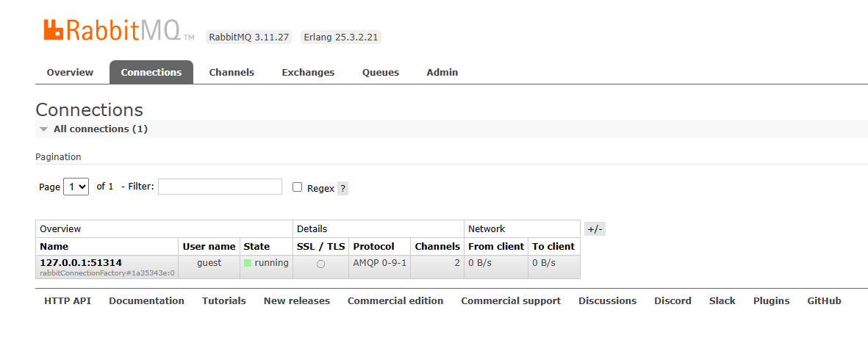Image resolution: width=868 pixels, height=357 pixels.
Task: Open the Queues tab
Action: (381, 73)
